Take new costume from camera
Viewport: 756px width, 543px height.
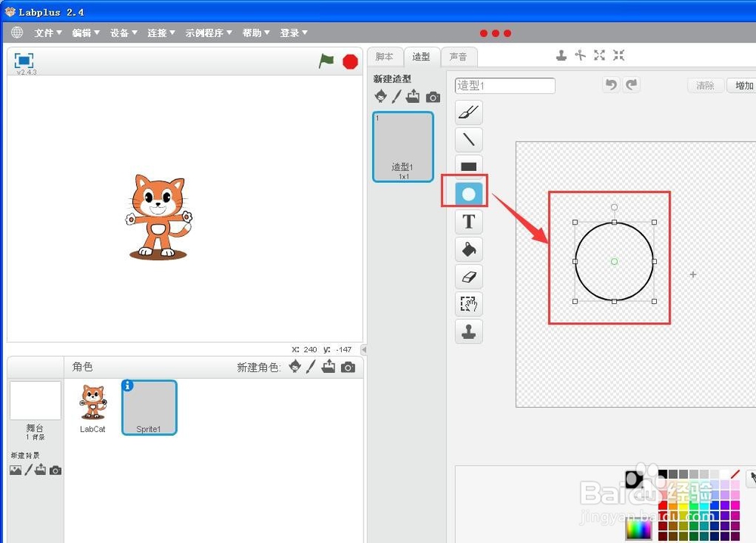pos(433,98)
